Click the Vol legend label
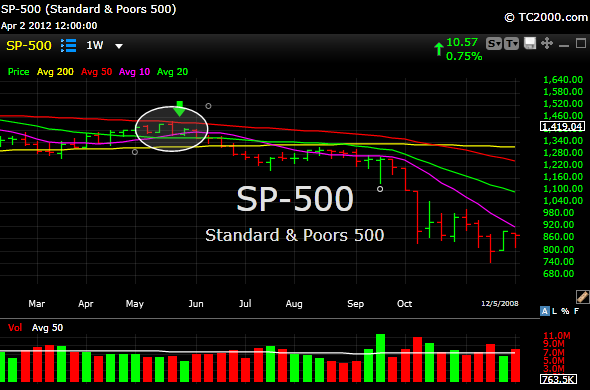 coord(15,328)
